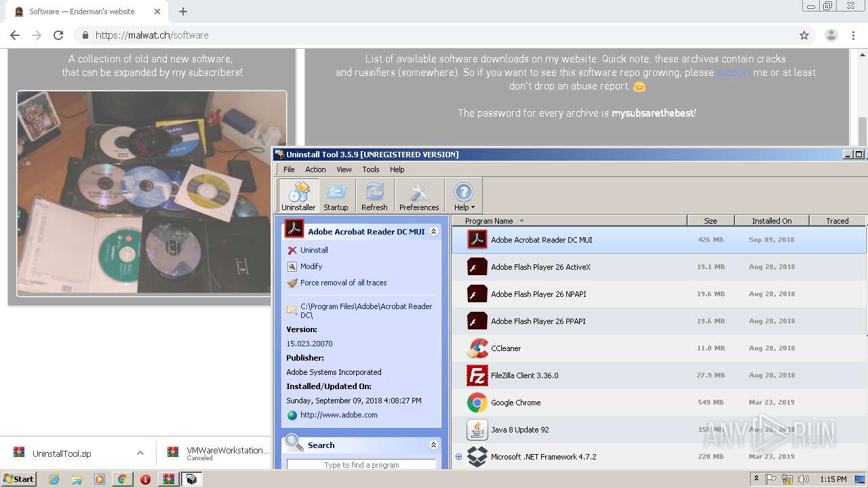
Task: Click the Adobe icon in the details panel header
Action: coord(294,228)
